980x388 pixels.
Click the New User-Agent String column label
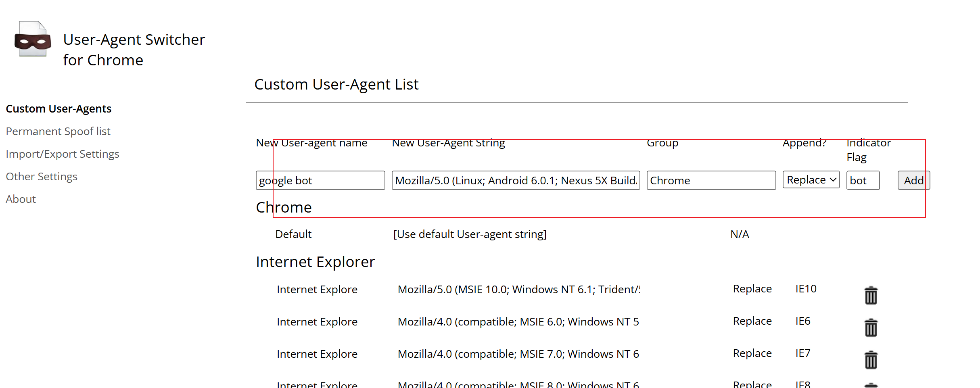click(x=449, y=143)
